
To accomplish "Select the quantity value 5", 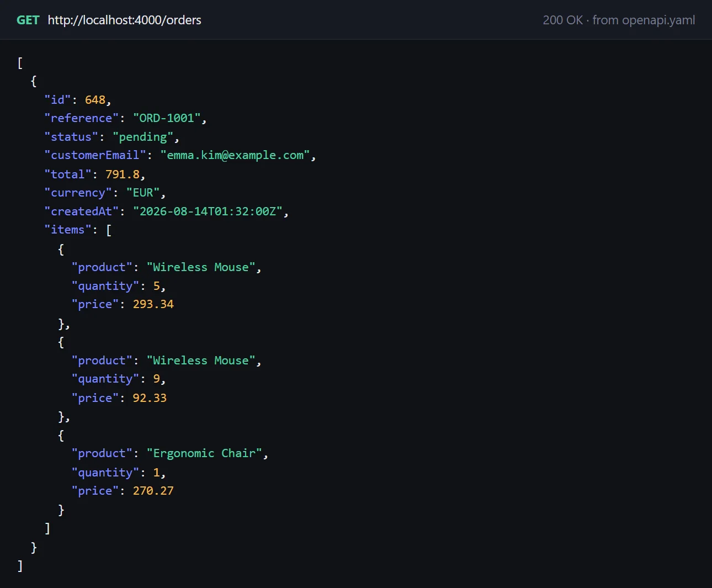I will pos(157,286).
